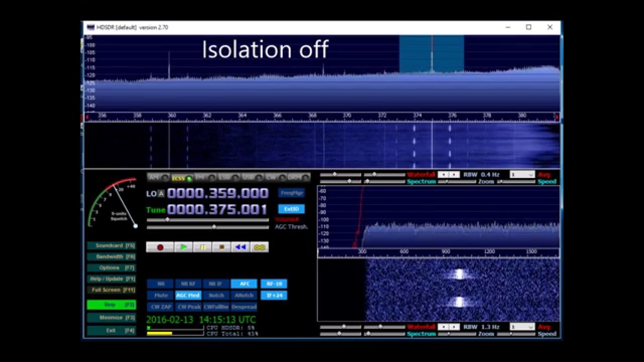The image size is (644, 362).
Task: Select DRM demodulation mode
Action: tap(298, 177)
